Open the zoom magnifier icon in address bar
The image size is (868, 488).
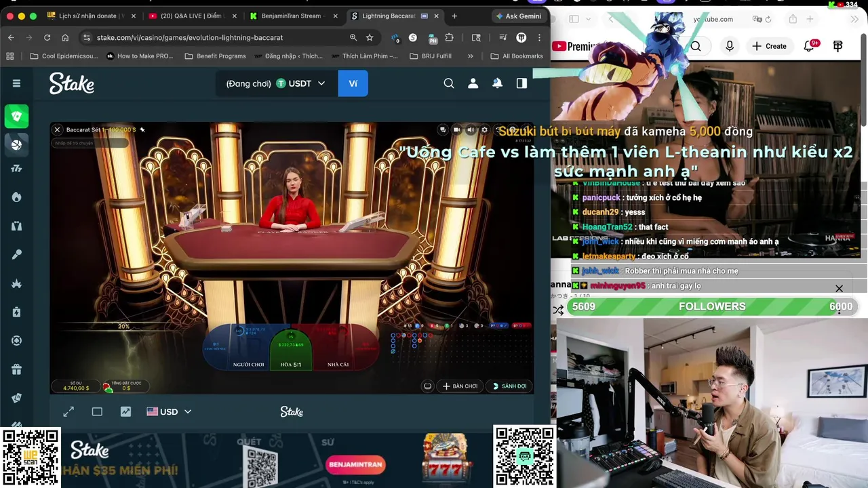353,37
